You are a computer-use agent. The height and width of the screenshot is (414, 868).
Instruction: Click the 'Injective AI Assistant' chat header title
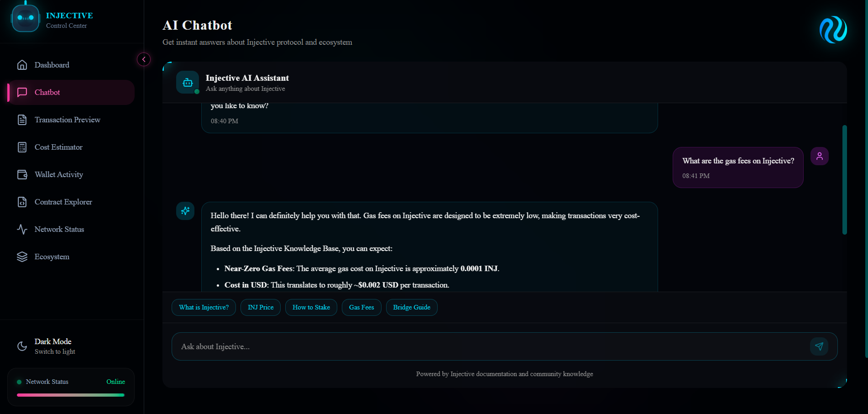tap(247, 78)
